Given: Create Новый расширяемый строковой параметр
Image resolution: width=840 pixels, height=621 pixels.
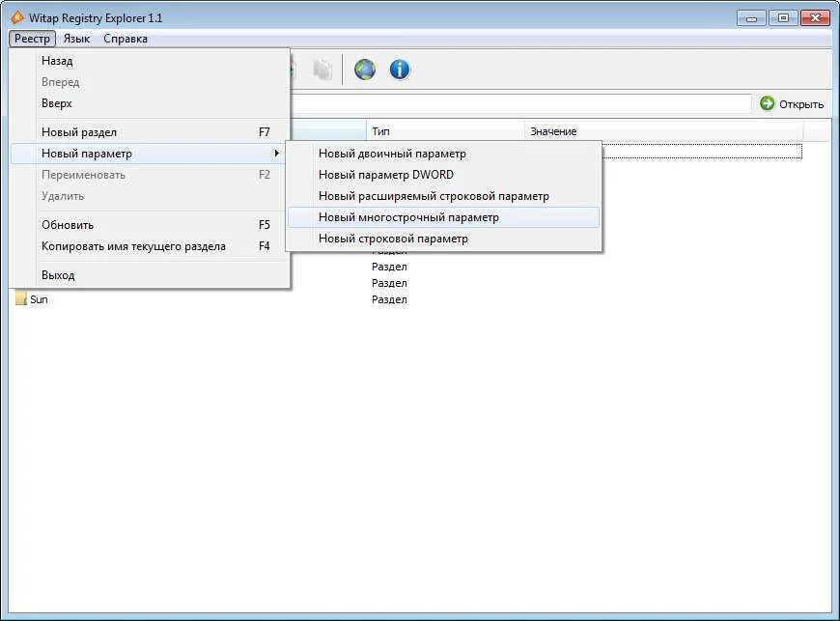Looking at the screenshot, I should tap(443, 196).
